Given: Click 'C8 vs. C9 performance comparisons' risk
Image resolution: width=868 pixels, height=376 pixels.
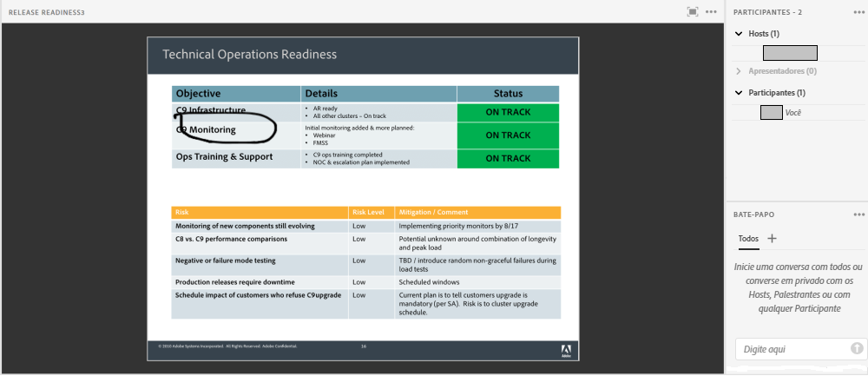Looking at the screenshot, I should [232, 239].
